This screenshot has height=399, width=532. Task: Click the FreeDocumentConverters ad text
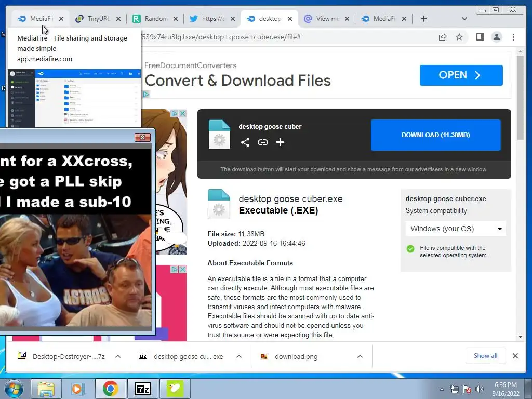coord(191,65)
